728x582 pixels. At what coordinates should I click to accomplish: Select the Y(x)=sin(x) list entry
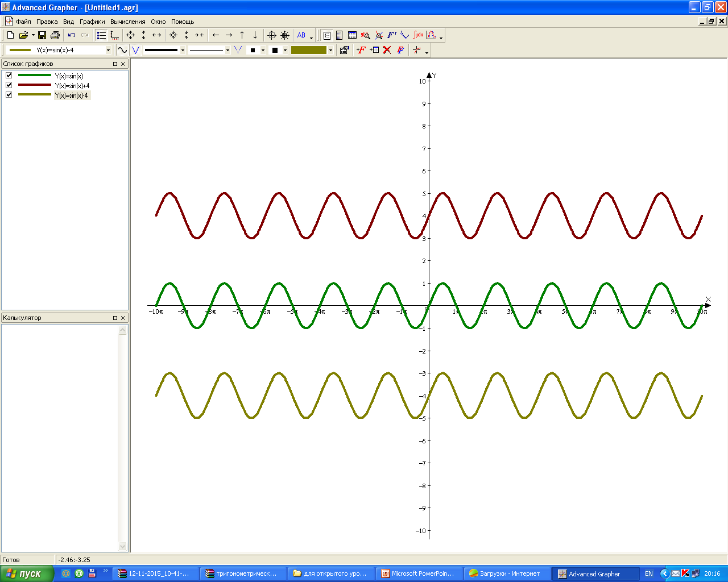point(69,76)
